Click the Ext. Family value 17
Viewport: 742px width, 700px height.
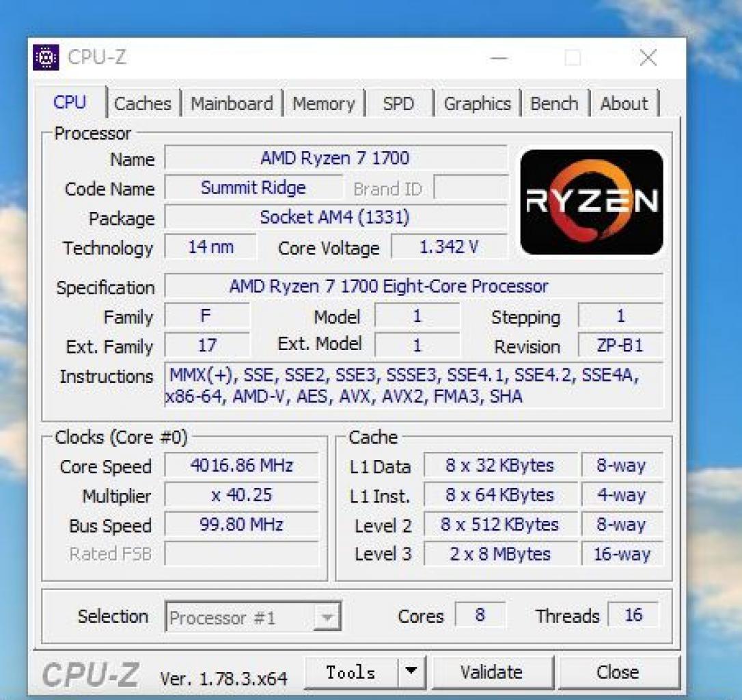tap(207, 345)
